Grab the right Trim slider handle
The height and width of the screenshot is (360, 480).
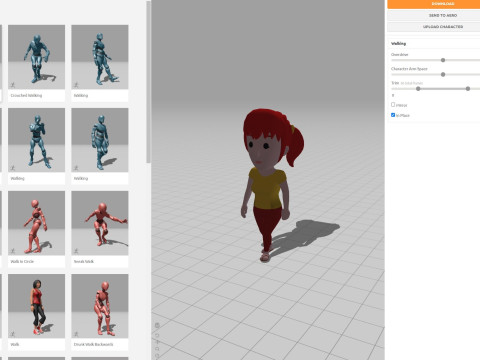click(x=468, y=89)
